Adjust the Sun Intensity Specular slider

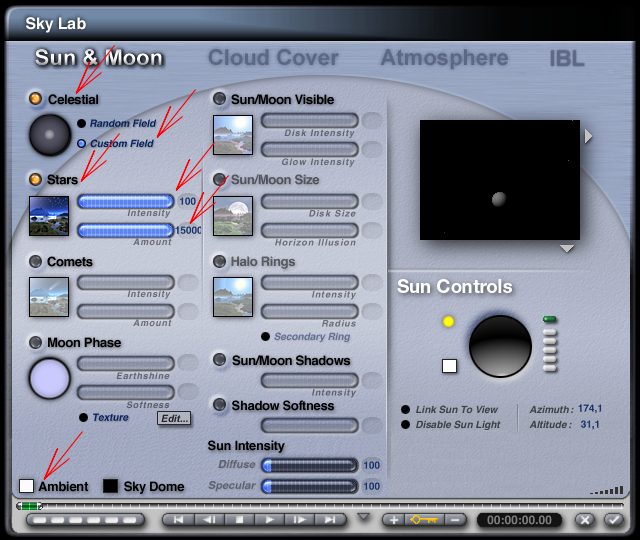(310, 486)
